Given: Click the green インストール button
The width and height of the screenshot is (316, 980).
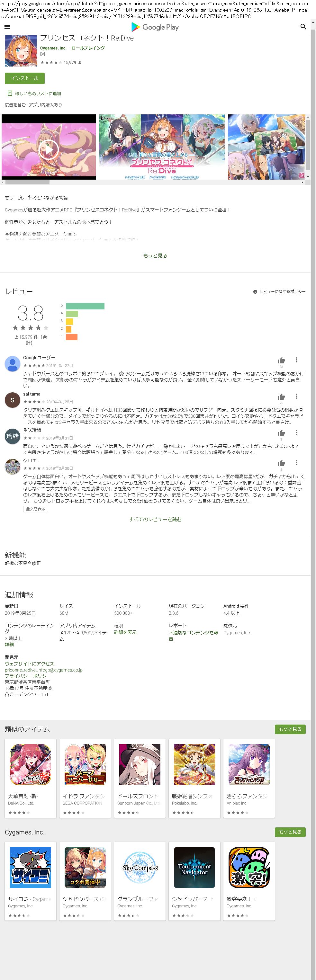Looking at the screenshot, I should pyautogui.click(x=25, y=78).
